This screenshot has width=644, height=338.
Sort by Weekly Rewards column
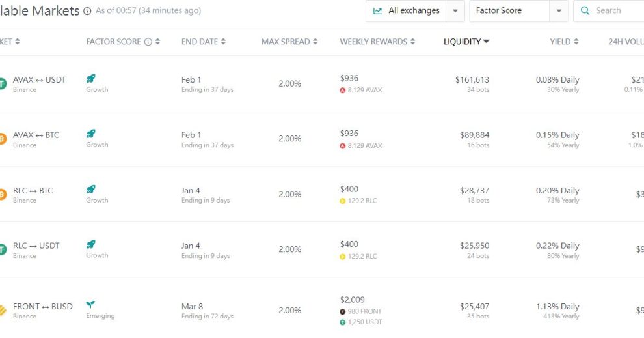pos(377,42)
